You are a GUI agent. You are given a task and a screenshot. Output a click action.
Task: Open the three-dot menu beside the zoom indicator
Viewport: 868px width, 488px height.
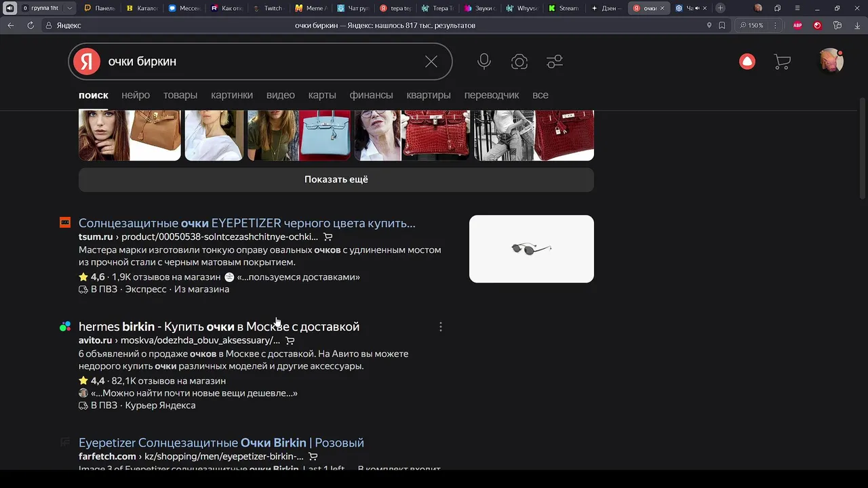tap(775, 25)
